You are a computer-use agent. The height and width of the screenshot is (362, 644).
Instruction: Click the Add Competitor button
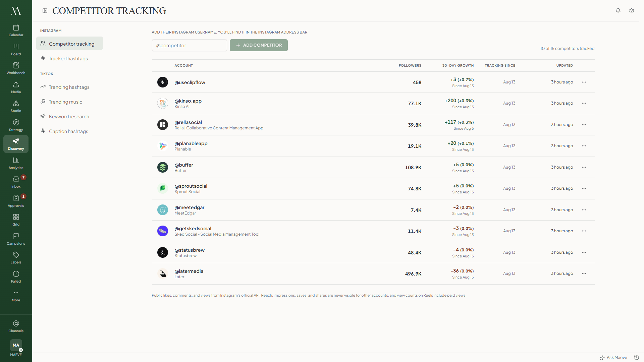tap(259, 45)
